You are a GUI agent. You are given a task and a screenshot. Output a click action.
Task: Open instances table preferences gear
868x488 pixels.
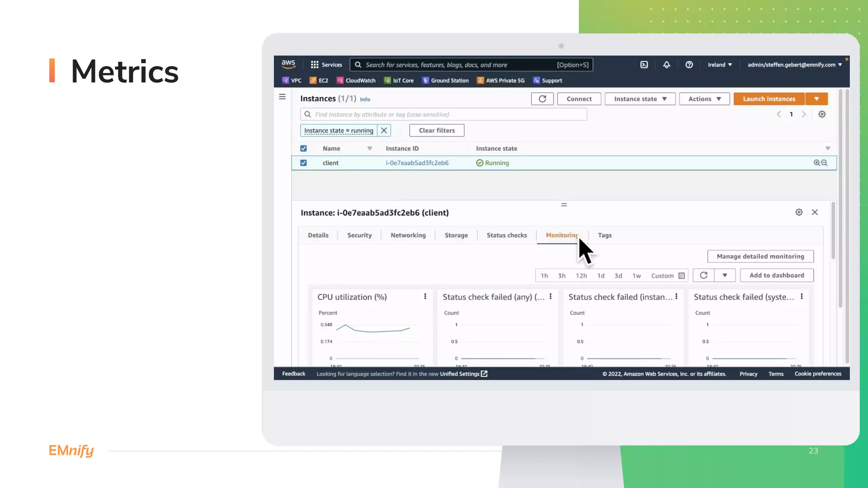pyautogui.click(x=821, y=114)
